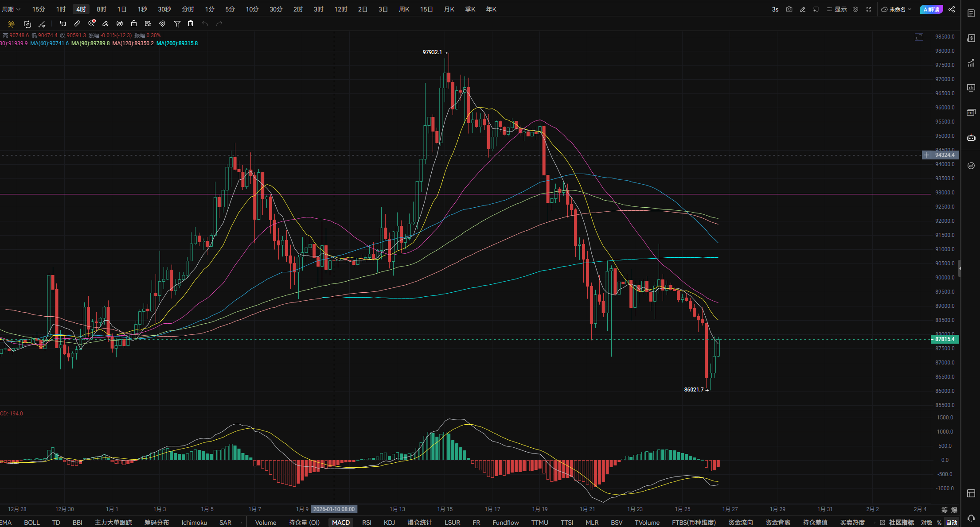The height and width of the screenshot is (527, 980).
Task: Toggle the padlock lock drawings icon
Action: [x=134, y=24]
